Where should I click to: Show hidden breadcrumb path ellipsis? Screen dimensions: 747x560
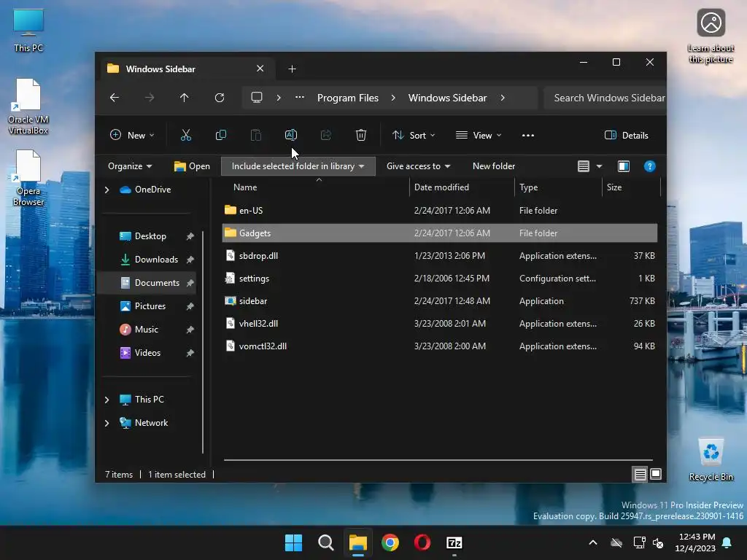click(300, 97)
